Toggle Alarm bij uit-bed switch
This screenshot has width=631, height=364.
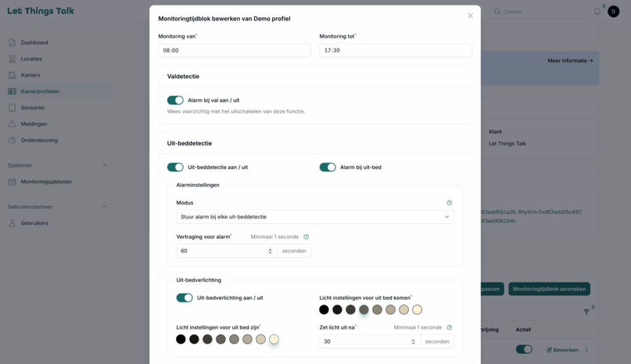coord(328,168)
